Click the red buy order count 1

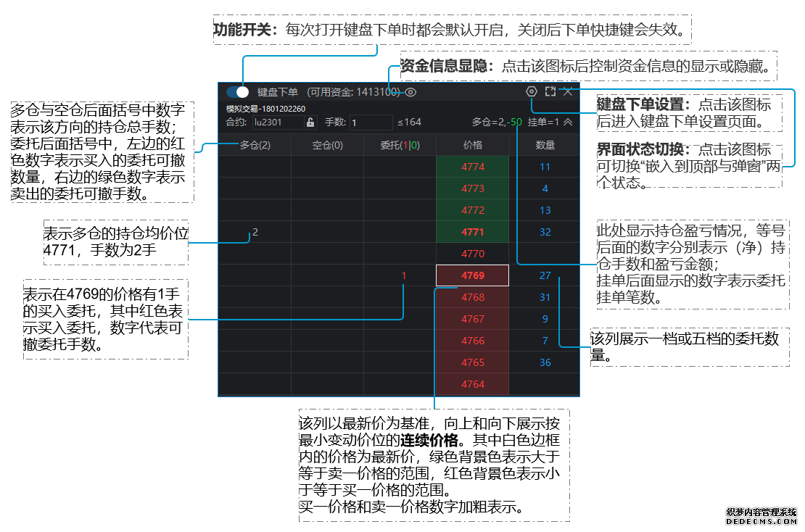pyautogui.click(x=404, y=275)
